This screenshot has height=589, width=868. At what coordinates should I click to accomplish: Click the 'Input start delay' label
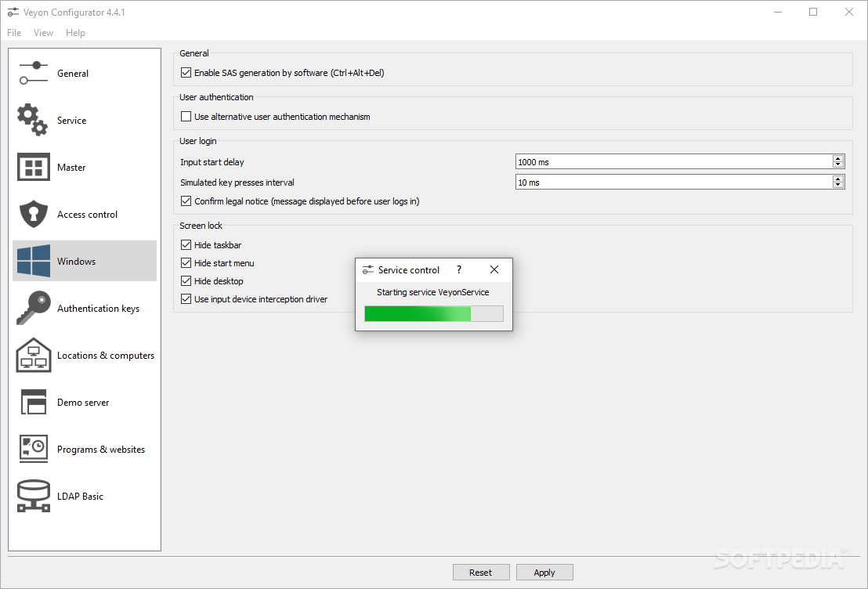[212, 162]
